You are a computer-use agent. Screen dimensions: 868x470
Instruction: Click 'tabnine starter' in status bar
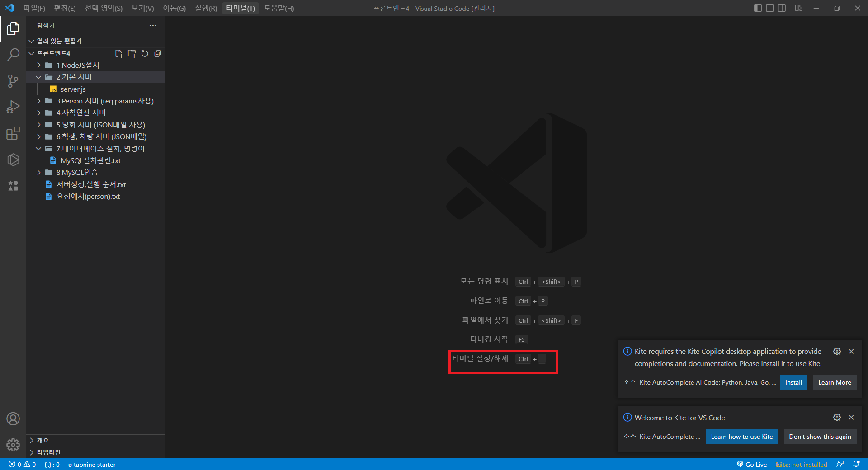tap(92, 465)
